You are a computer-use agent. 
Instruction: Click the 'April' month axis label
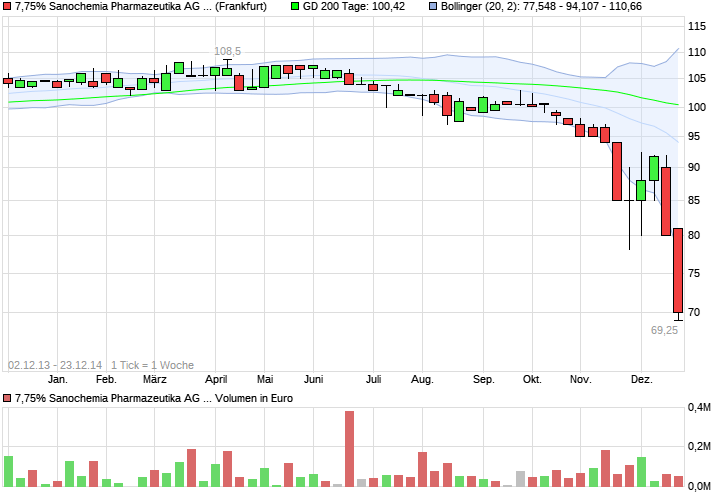point(216,380)
